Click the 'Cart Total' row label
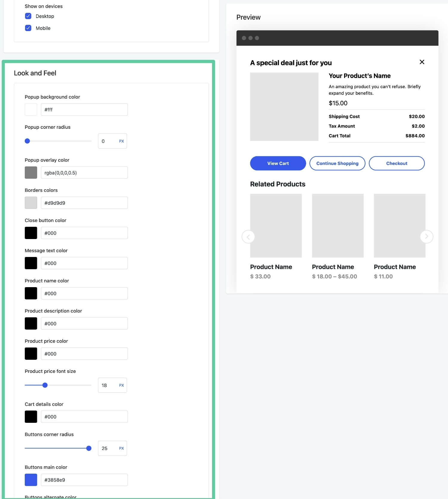This screenshot has height=499, width=448. click(x=340, y=136)
